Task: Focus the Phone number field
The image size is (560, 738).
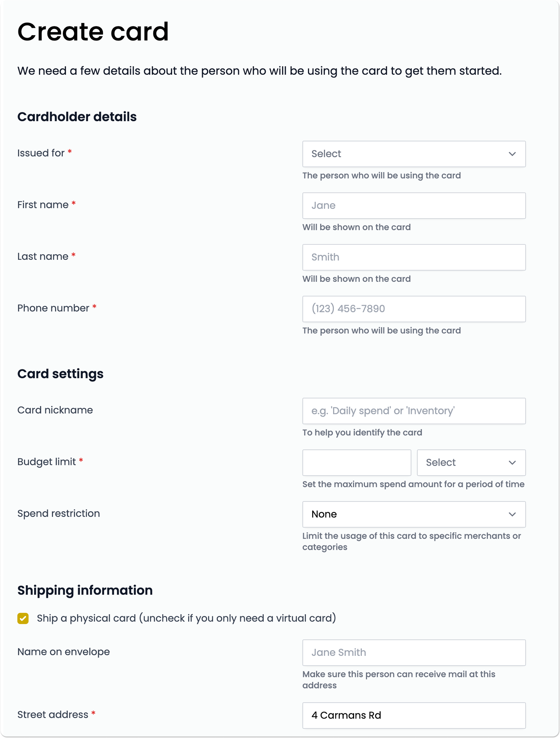Action: click(x=414, y=309)
